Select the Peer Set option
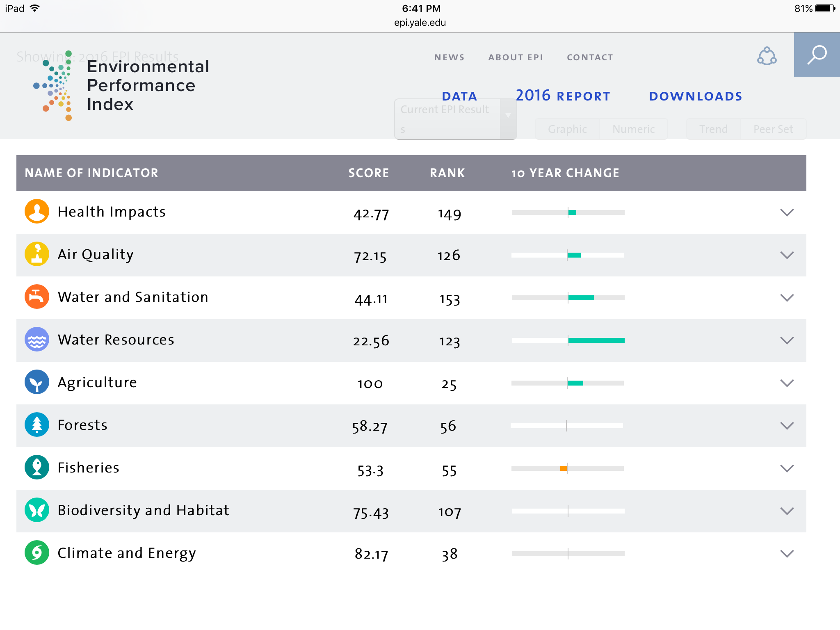840x630 pixels. pos(773,129)
